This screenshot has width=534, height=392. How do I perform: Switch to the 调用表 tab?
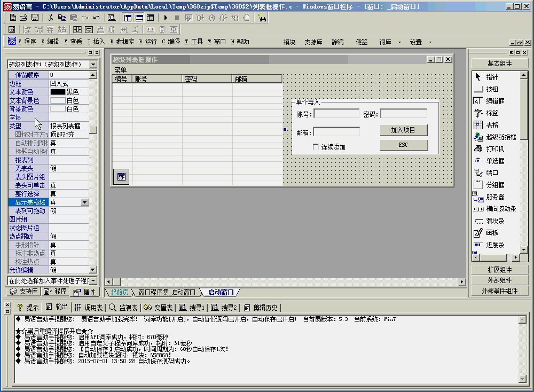pos(89,308)
